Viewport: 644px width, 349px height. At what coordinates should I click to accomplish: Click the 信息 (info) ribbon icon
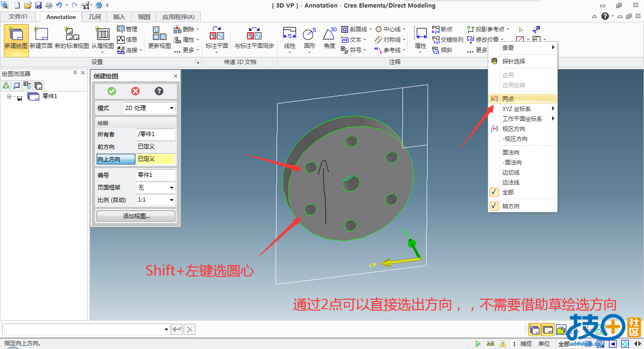(x=127, y=39)
